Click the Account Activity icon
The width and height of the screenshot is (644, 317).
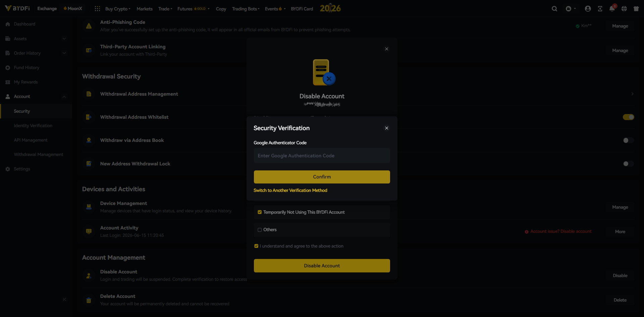89,231
